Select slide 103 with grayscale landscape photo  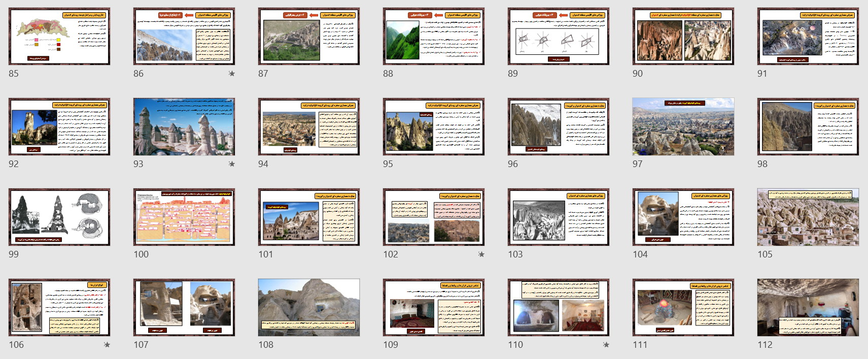pyautogui.click(x=559, y=217)
